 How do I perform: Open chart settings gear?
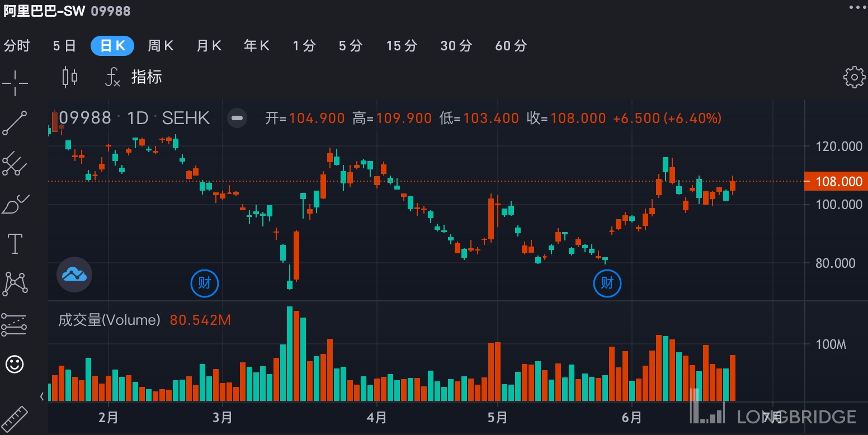pyautogui.click(x=854, y=77)
